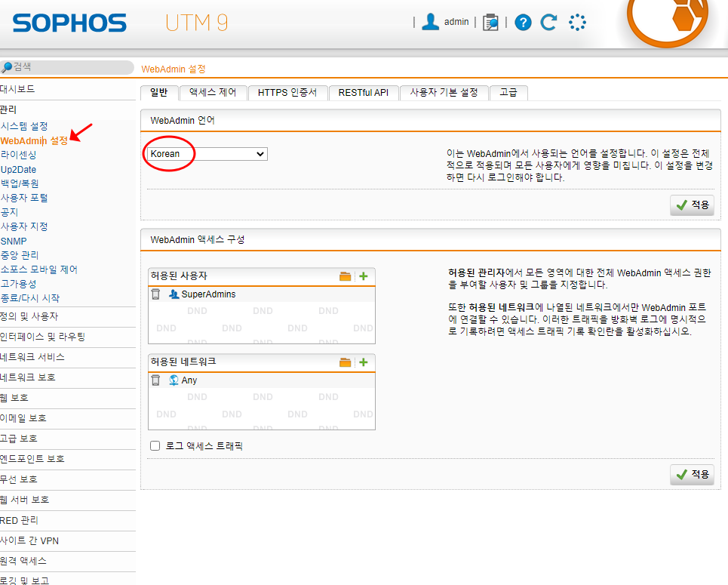This screenshot has width=728, height=585.
Task: Open 중앙 관리 in sidebar
Action: tap(20, 255)
